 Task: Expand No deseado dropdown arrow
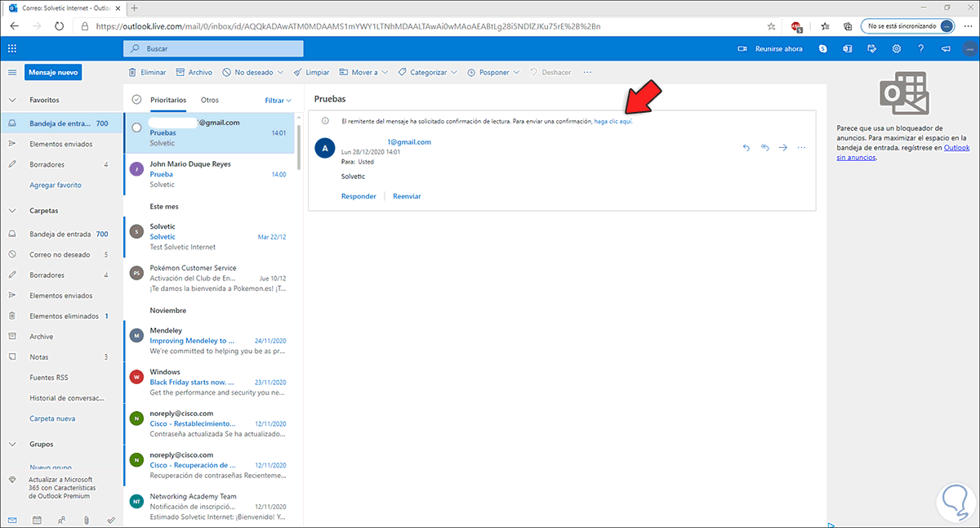(281, 72)
